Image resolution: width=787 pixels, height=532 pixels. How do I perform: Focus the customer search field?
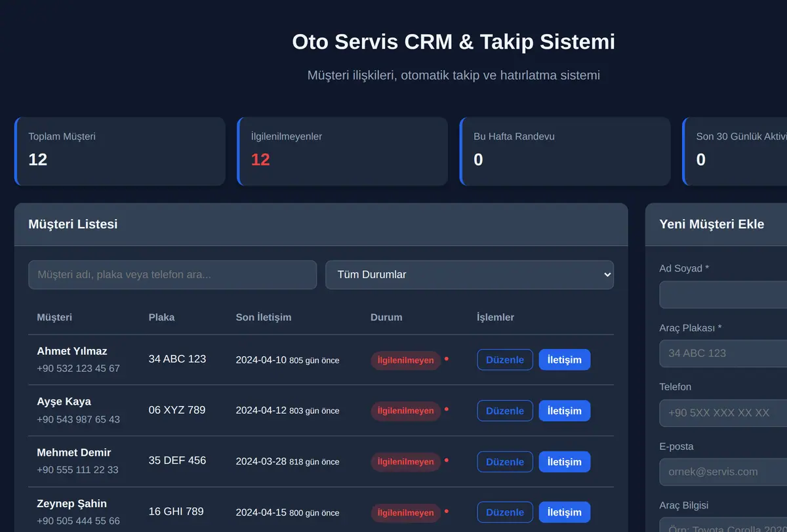(x=172, y=275)
